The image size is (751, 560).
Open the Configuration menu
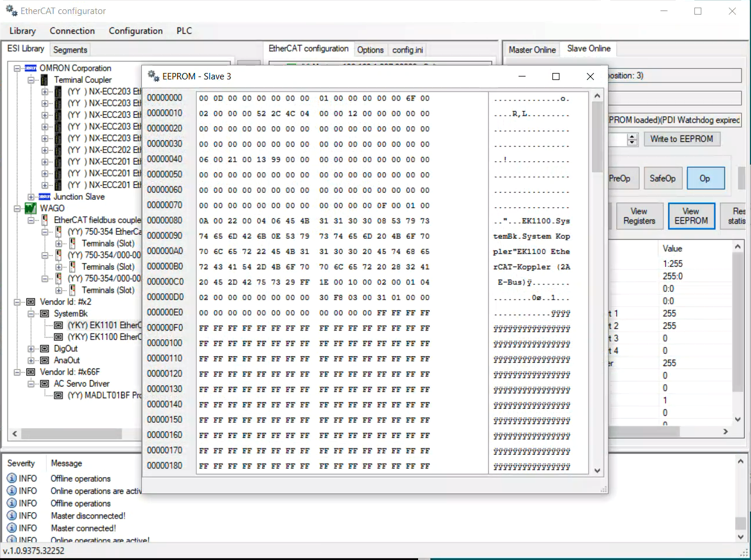135,31
